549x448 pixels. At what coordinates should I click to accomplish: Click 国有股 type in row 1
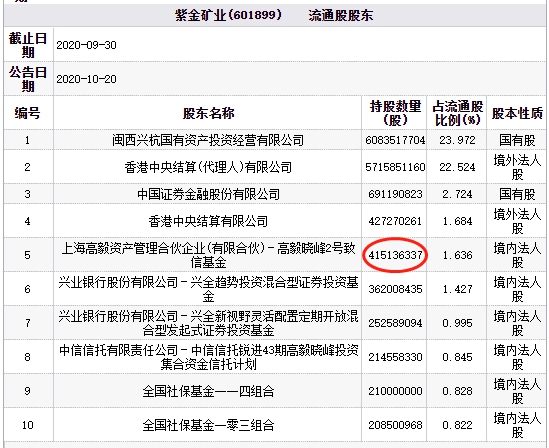[x=517, y=140]
